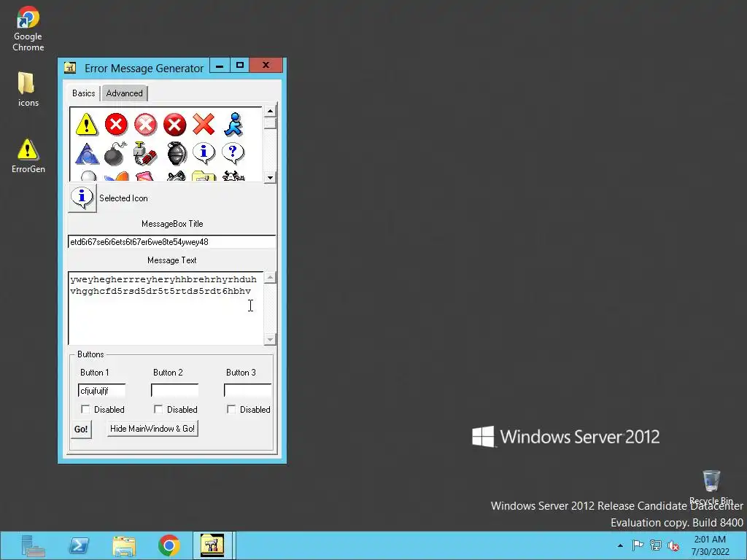Choose the bright red circle X error icon

coord(116,125)
